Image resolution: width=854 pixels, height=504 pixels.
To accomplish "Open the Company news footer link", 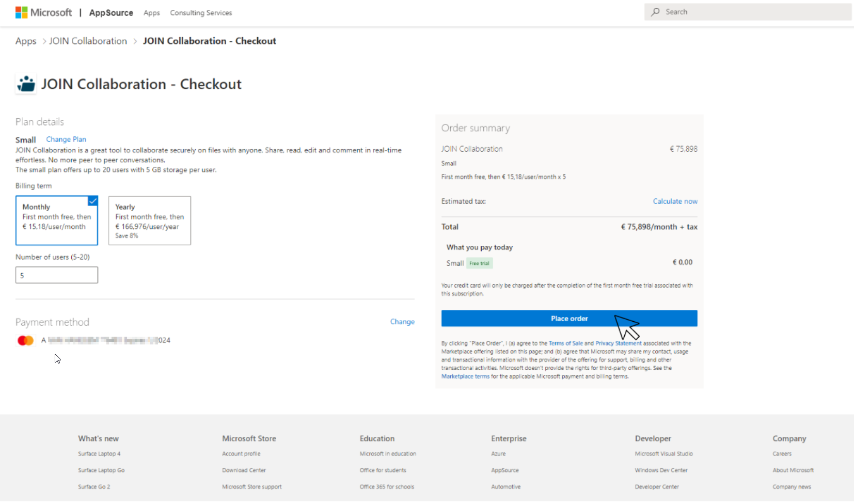I will (x=792, y=487).
